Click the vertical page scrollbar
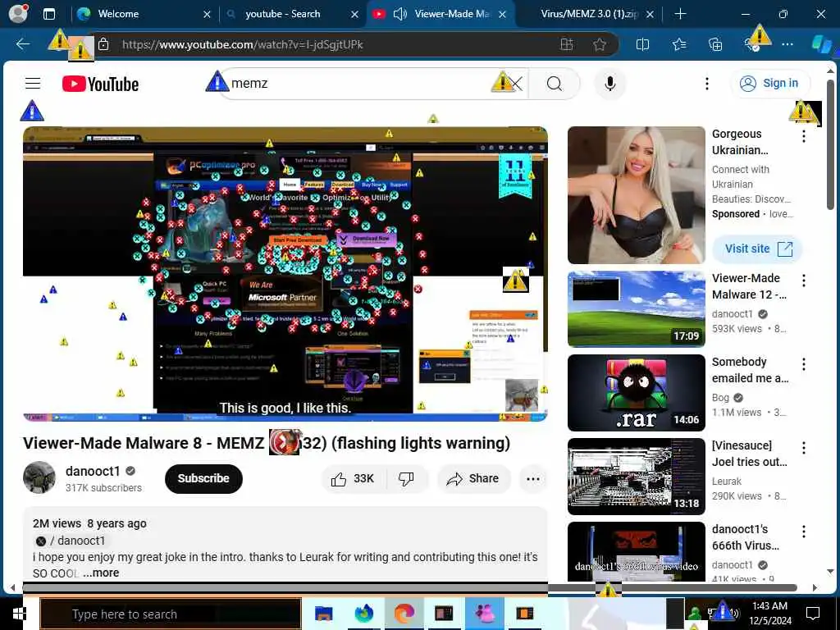This screenshot has height=630, width=840. coord(830,144)
